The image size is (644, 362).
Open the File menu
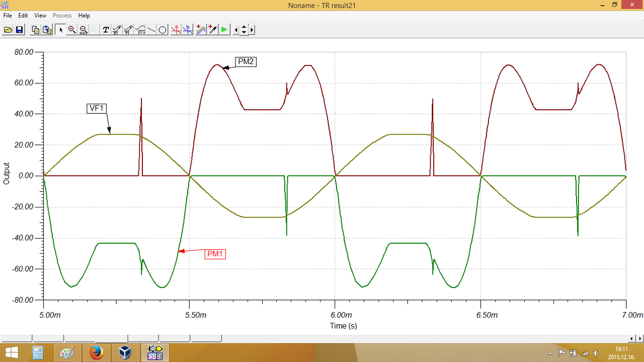[8, 16]
